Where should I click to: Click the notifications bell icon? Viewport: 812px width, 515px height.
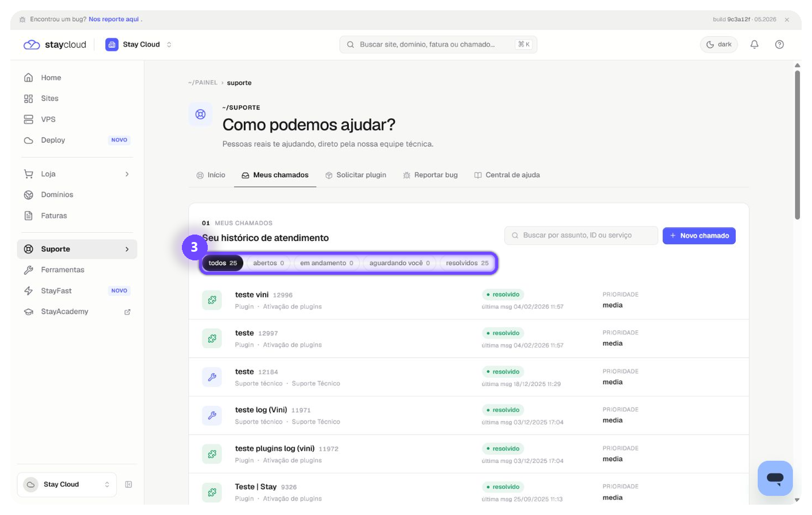pos(754,44)
